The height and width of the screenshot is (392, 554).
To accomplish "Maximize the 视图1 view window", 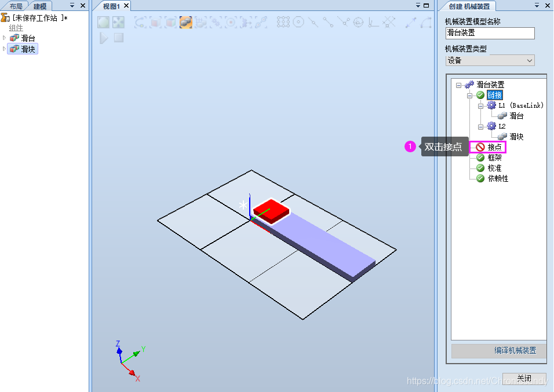I will (x=426, y=5).
